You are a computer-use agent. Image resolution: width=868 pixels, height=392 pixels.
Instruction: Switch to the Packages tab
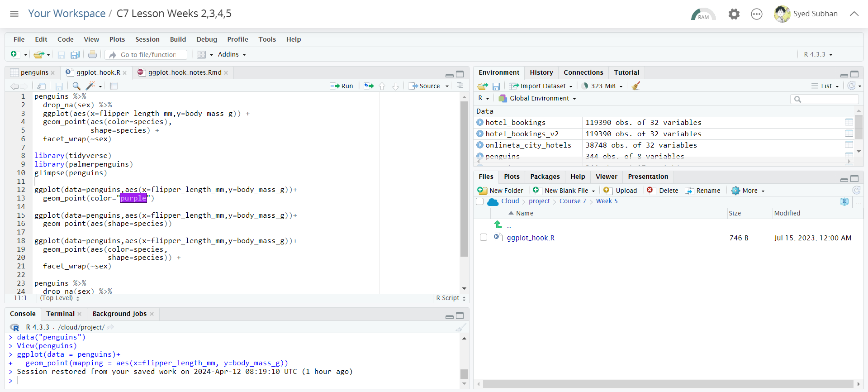[x=545, y=177]
